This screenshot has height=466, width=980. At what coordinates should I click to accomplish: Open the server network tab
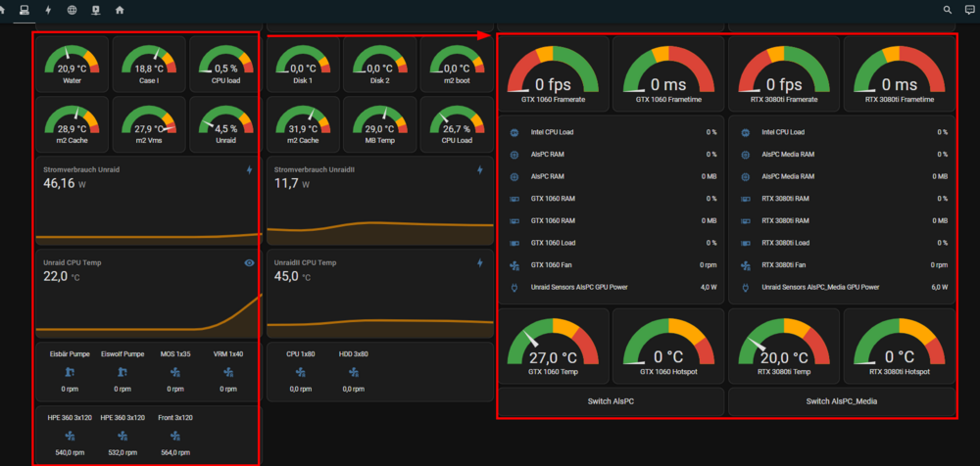(96, 10)
